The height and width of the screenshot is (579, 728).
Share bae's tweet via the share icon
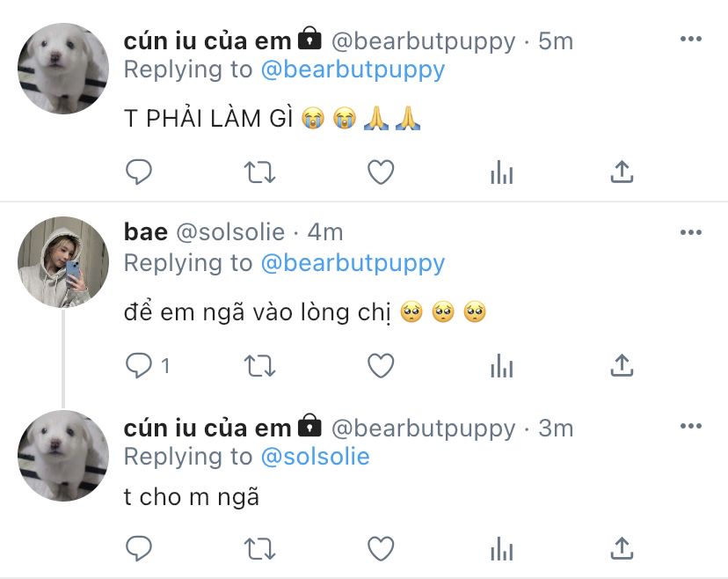pyautogui.click(x=622, y=366)
